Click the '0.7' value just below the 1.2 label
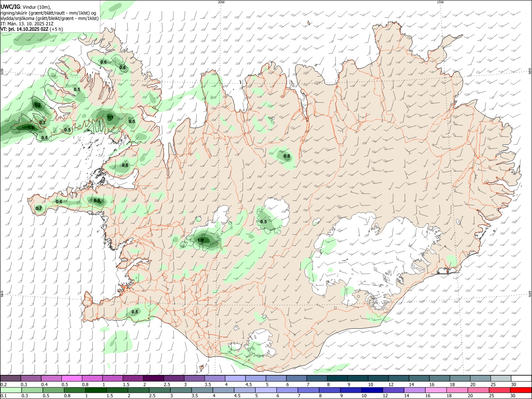 [x=42, y=123]
